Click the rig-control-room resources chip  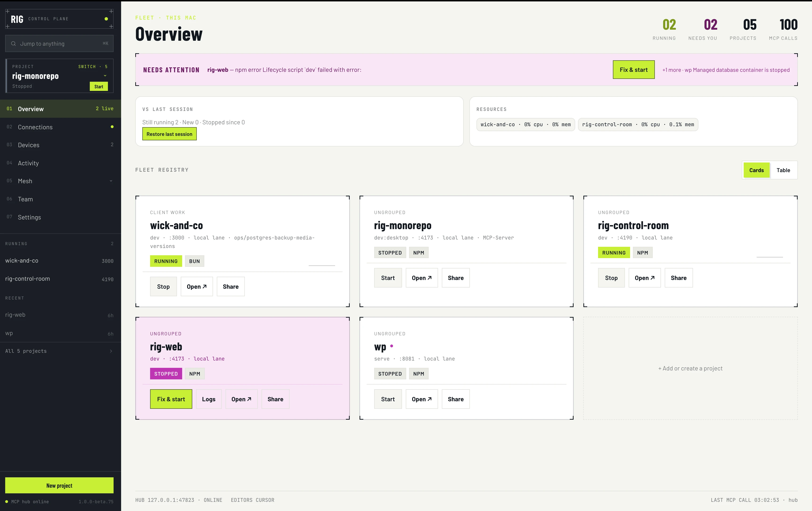pos(638,124)
